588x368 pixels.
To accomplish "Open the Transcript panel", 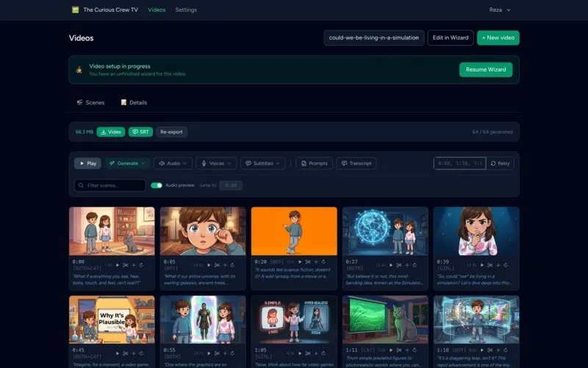I will [356, 163].
